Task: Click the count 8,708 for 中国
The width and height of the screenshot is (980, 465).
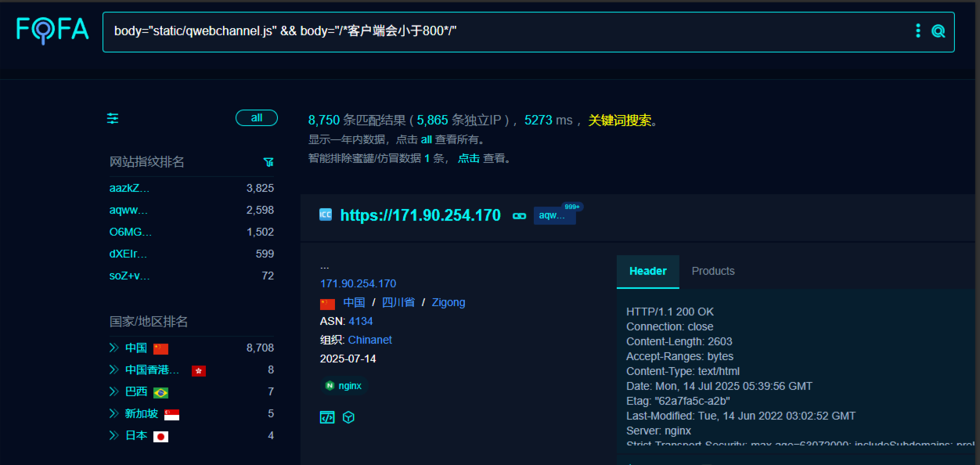Action: tap(260, 348)
